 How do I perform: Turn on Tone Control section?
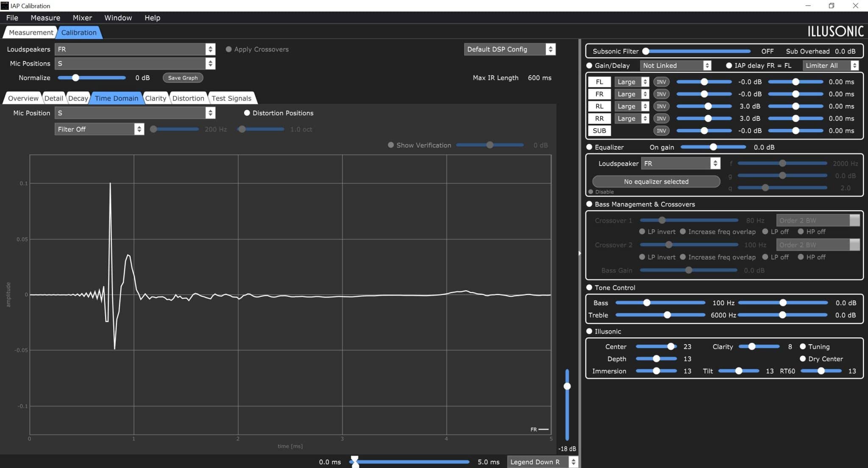point(589,287)
